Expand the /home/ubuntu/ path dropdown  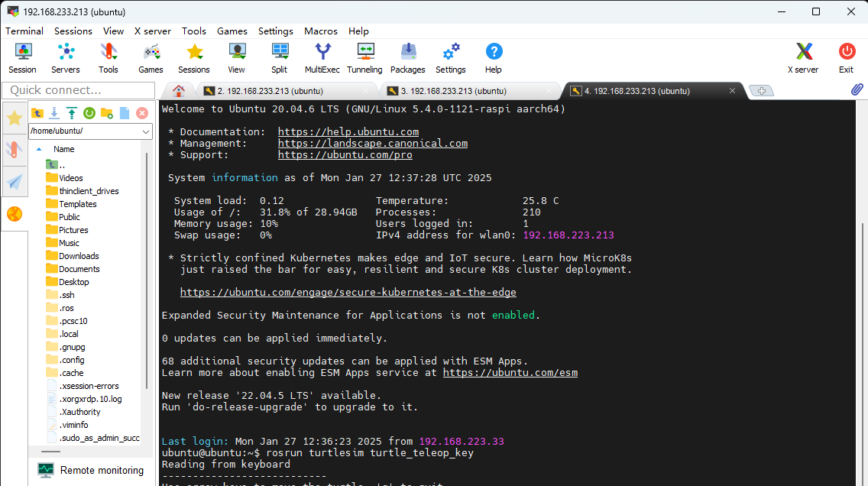tap(146, 131)
